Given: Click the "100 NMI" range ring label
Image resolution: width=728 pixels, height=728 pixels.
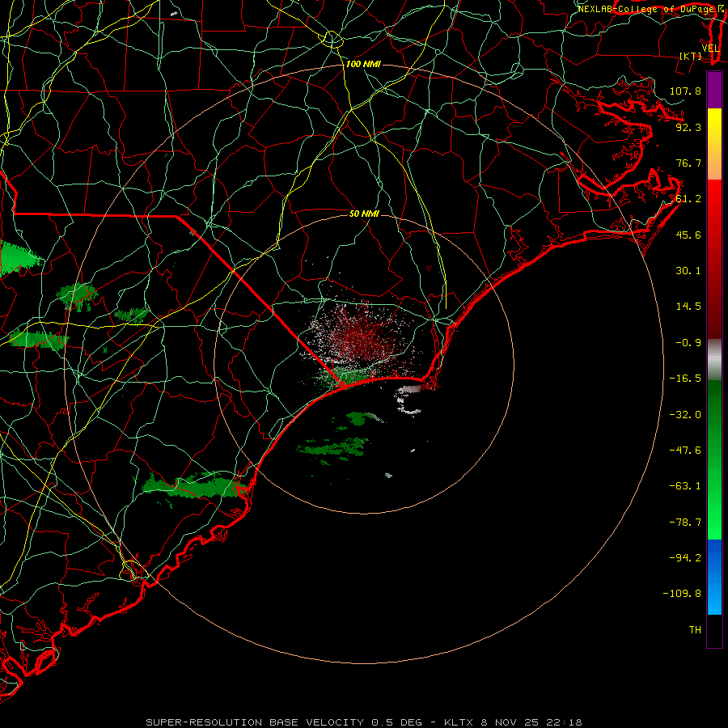Looking at the screenshot, I should 363,64.
